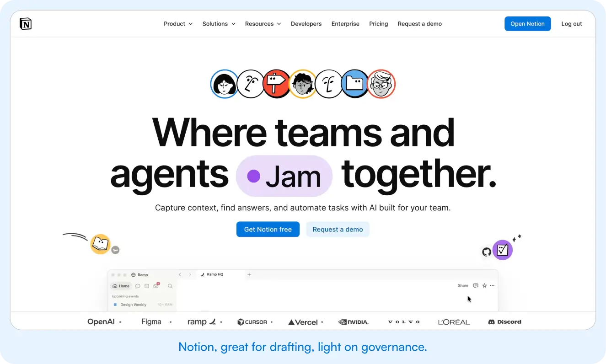Click the Log out link
Viewport: 606px width, 364px height.
point(572,24)
